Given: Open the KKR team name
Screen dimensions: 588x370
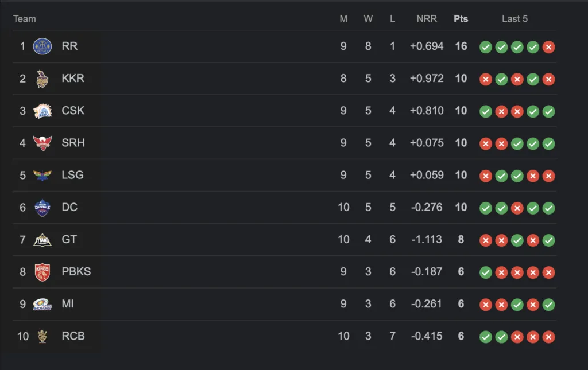Looking at the screenshot, I should pos(73,78).
